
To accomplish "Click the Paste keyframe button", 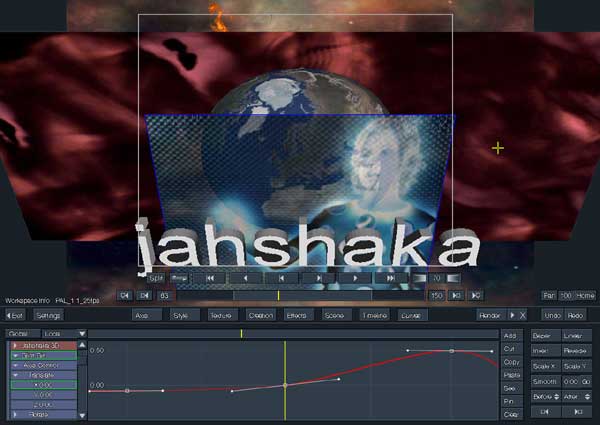I will click(512, 375).
